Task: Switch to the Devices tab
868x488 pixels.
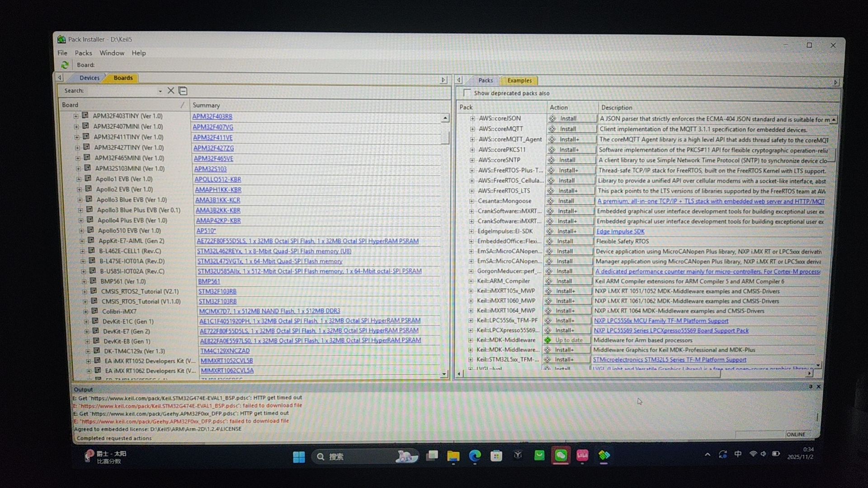Action: 89,78
